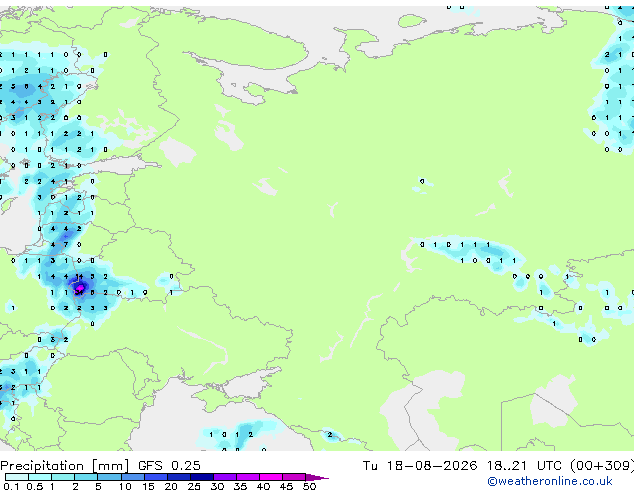Click the '7' precipitation value on map

(66, 245)
